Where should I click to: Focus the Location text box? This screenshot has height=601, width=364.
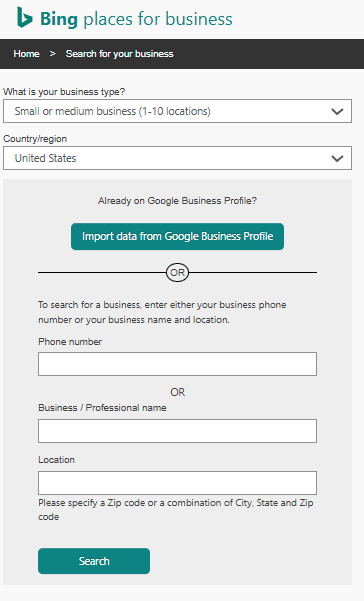point(177,483)
